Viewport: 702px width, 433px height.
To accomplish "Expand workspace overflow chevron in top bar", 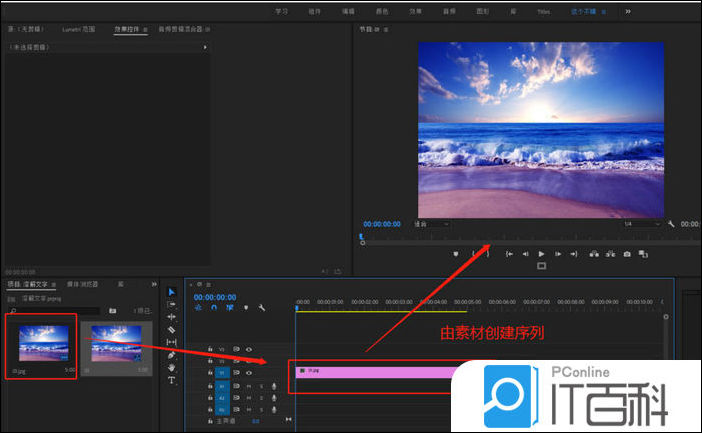I will click(628, 11).
